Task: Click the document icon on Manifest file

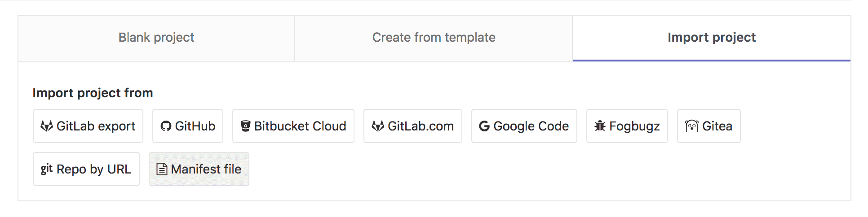Action: (x=162, y=169)
